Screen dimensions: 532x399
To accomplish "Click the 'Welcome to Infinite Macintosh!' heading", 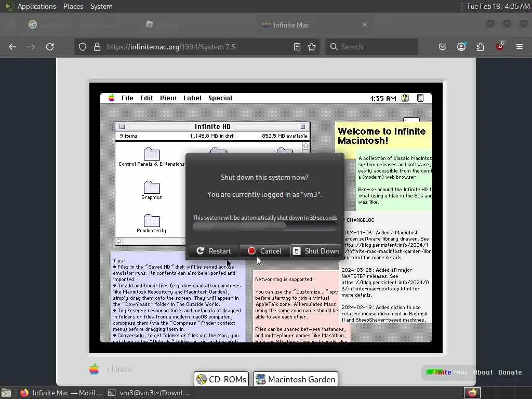I will coord(382,136).
